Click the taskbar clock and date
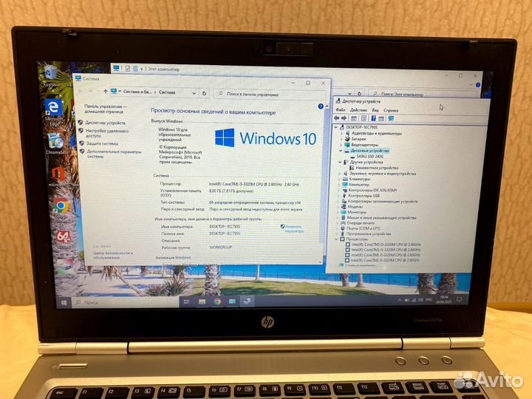The width and height of the screenshot is (532, 399). (444, 299)
